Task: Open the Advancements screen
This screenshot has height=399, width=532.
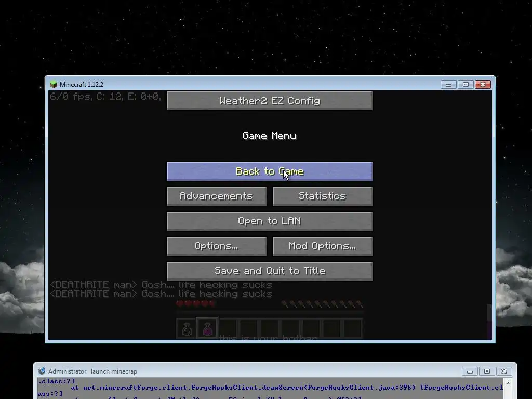Action: click(217, 196)
